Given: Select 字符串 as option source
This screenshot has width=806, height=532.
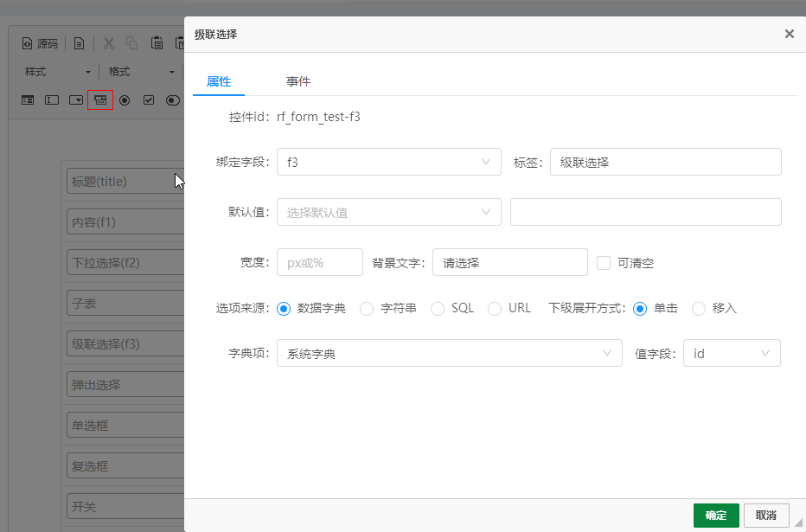Looking at the screenshot, I should tap(367, 309).
